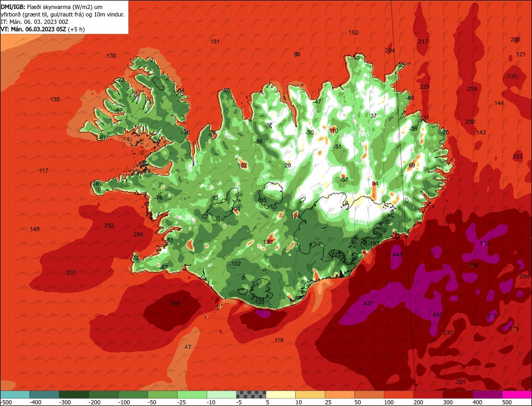Click the 124 value in central Iceland
This screenshot has height=406, width=532.
pyautogui.click(x=296, y=216)
